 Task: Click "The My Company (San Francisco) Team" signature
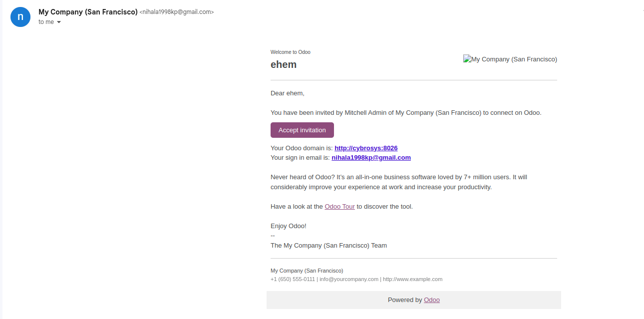(328, 245)
